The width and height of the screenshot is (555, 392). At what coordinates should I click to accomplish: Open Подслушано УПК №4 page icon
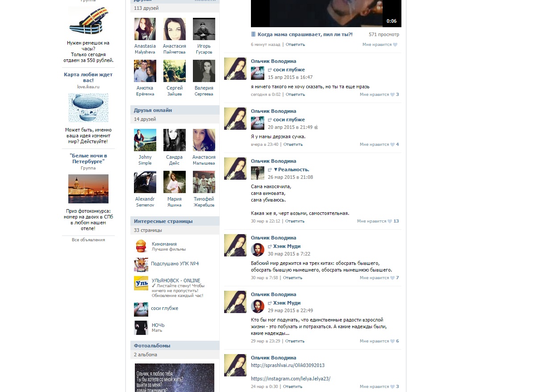pyautogui.click(x=141, y=264)
